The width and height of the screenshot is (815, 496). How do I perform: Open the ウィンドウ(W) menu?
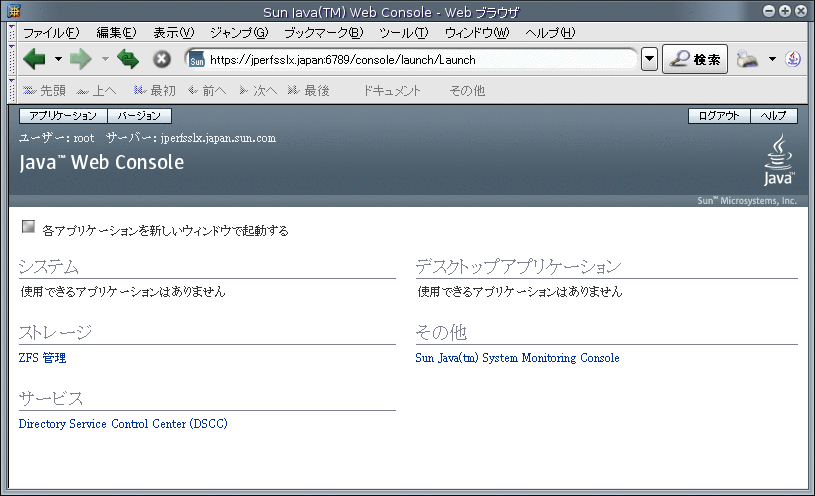[477, 33]
